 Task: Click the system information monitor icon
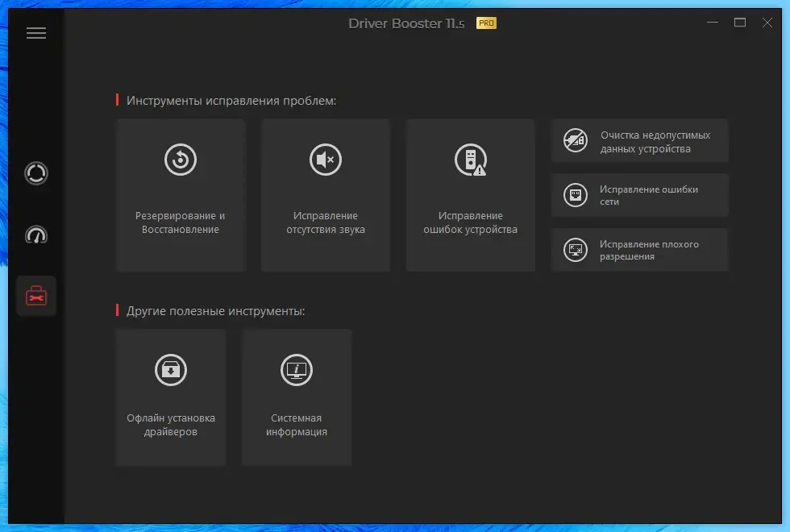pyautogui.click(x=297, y=370)
